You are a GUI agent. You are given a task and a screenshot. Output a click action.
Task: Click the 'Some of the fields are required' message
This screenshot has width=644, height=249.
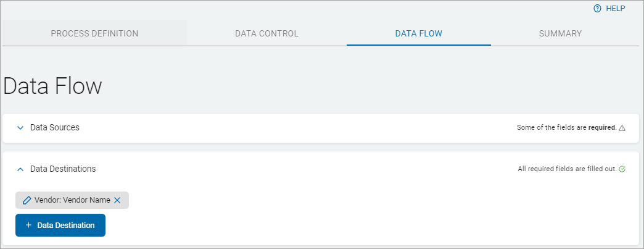point(566,128)
